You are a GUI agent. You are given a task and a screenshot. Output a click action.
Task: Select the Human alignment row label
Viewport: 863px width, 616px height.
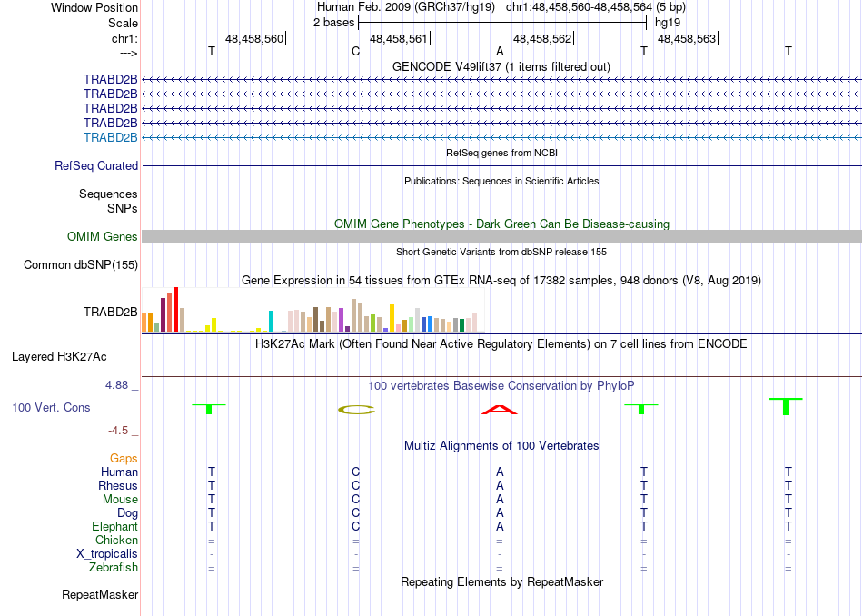[119, 472]
